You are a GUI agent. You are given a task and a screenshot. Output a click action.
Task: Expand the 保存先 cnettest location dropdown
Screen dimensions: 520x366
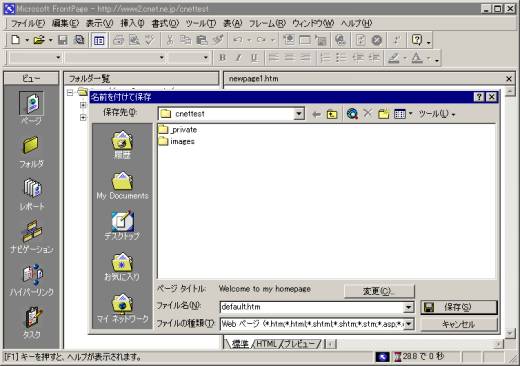click(x=299, y=114)
